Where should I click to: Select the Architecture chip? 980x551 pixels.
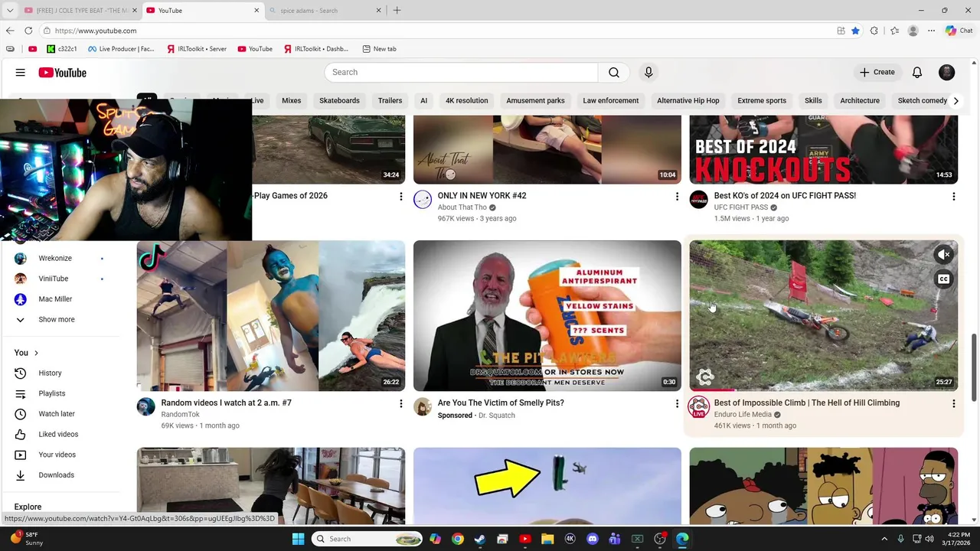pyautogui.click(x=860, y=101)
